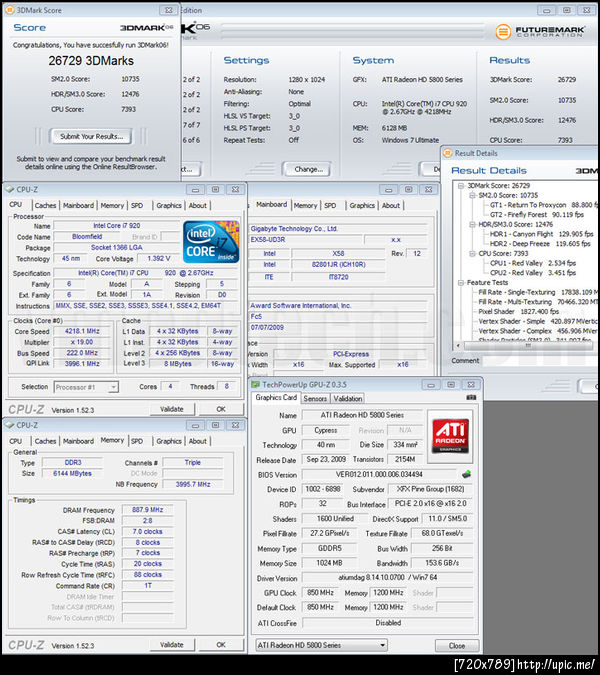The image size is (600, 675).
Task: Click the TechPowerUp GPU-Z title bar icon
Action: click(256, 384)
